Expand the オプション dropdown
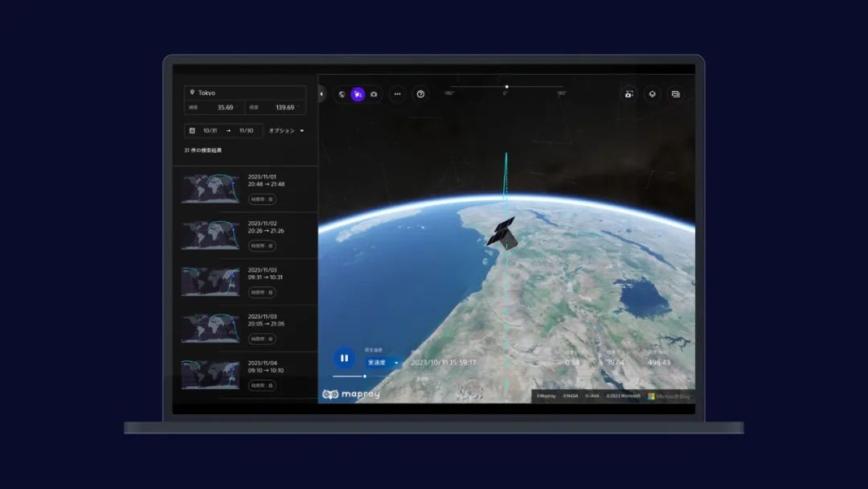This screenshot has height=489, width=868. [286, 130]
